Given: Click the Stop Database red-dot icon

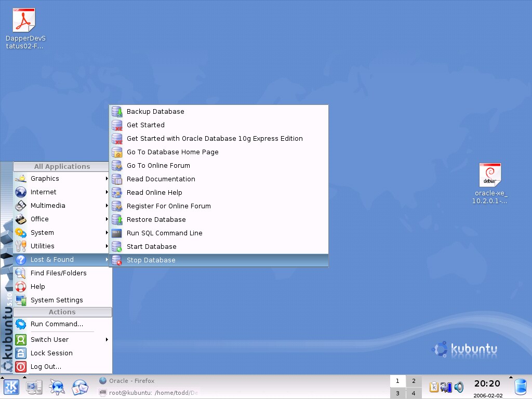Looking at the screenshot, I should click(x=117, y=260).
